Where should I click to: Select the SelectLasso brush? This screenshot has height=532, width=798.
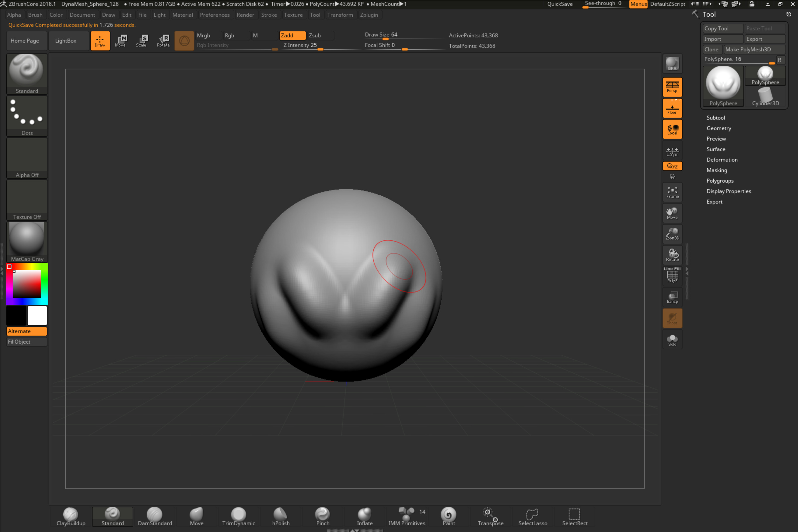pyautogui.click(x=533, y=516)
